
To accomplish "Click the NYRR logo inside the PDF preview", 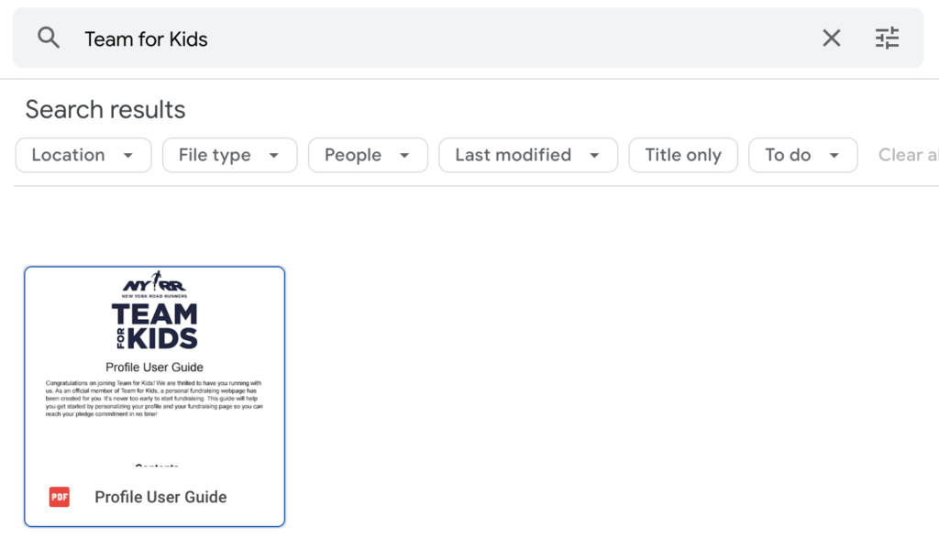I will pos(154,283).
